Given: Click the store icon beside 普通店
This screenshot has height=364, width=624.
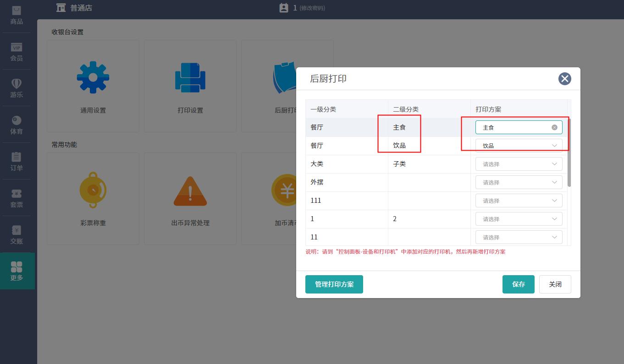Looking at the screenshot, I should [x=61, y=7].
